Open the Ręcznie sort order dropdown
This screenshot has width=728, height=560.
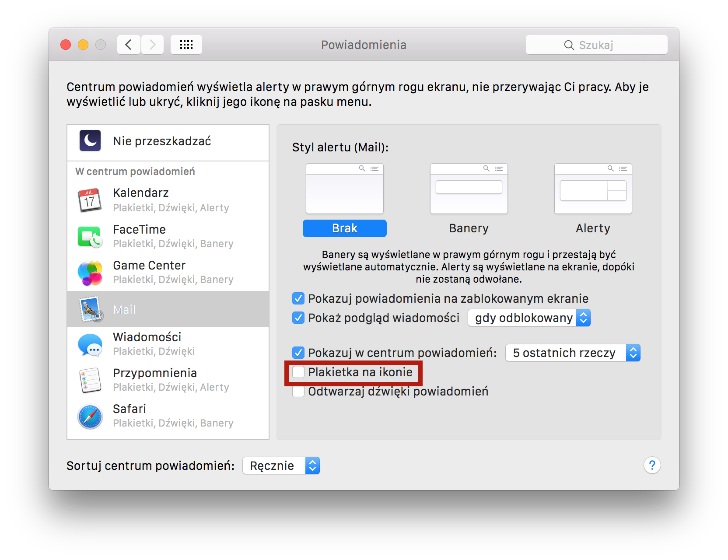tap(281, 466)
